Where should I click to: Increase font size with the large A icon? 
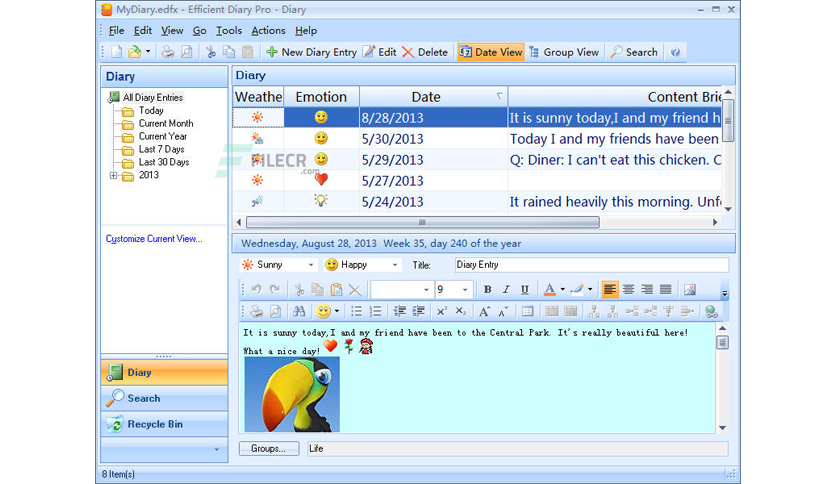(484, 311)
